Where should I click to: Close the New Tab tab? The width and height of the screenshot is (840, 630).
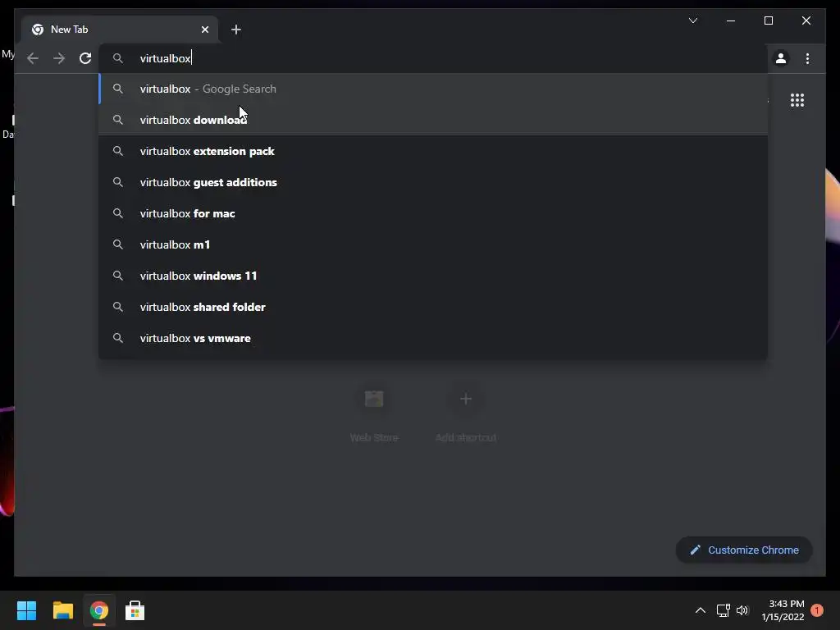[x=204, y=30]
